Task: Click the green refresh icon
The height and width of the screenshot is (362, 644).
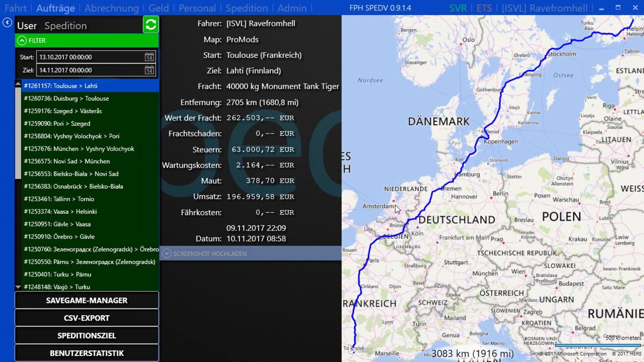Action: pos(151,25)
